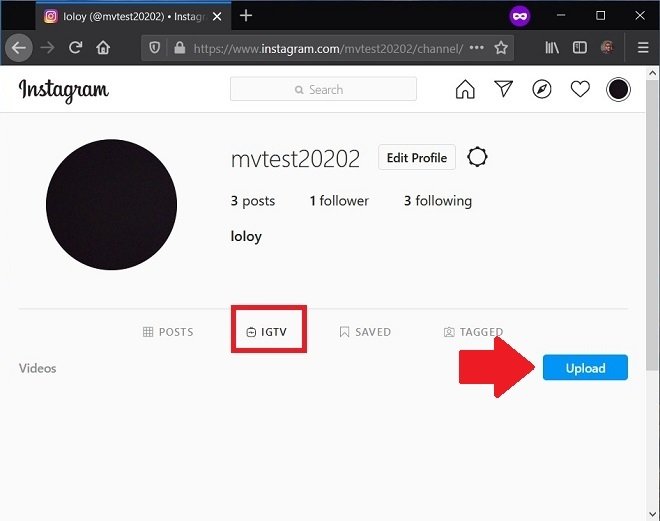Switch to the SAVED tab

tap(365, 332)
